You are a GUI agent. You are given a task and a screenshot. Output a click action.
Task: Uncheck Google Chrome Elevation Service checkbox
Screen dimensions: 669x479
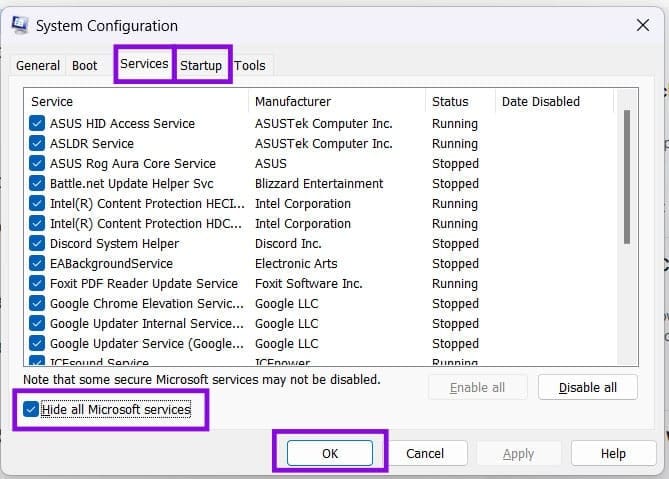[37, 304]
